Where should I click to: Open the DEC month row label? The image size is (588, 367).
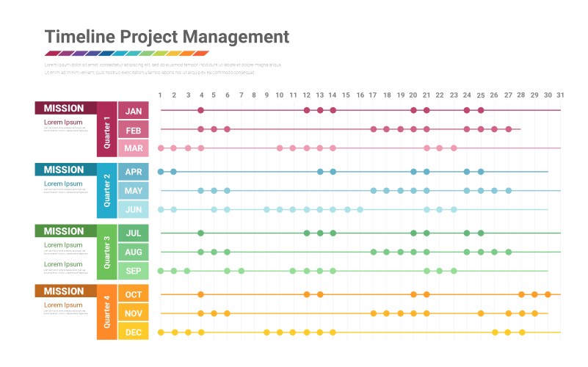click(x=133, y=332)
